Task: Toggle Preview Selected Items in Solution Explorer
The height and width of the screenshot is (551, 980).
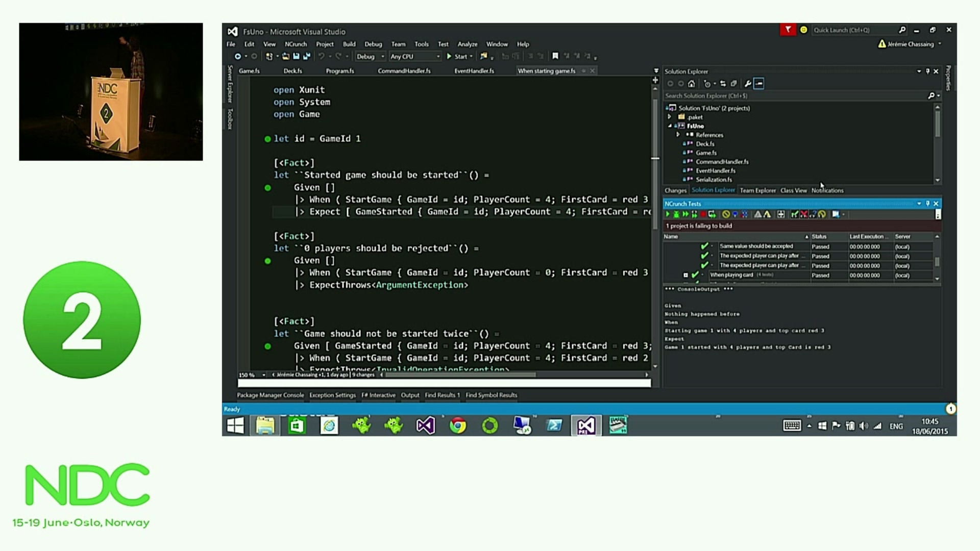Action: 759,84
